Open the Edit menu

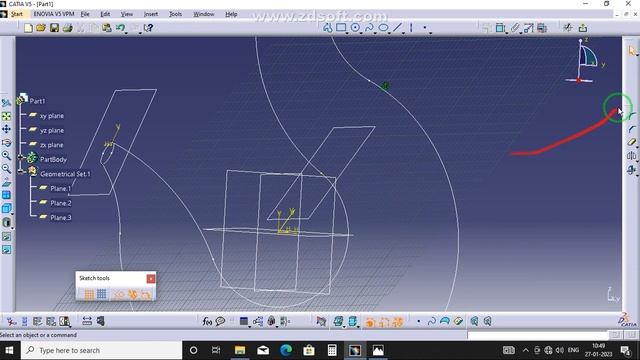tap(105, 14)
